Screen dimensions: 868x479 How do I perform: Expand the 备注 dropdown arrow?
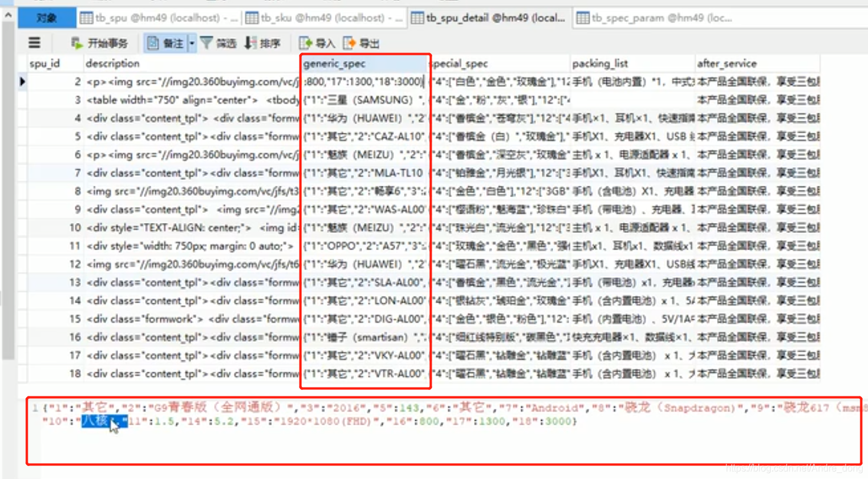pos(192,43)
